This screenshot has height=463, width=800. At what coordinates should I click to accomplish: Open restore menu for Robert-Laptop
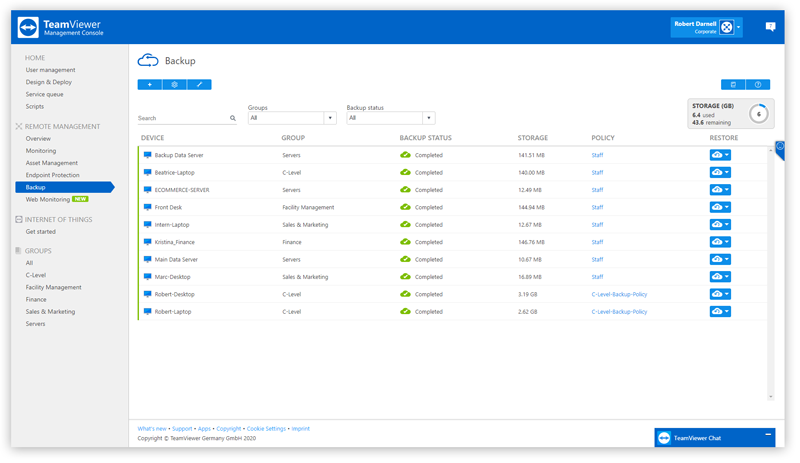coord(720,311)
